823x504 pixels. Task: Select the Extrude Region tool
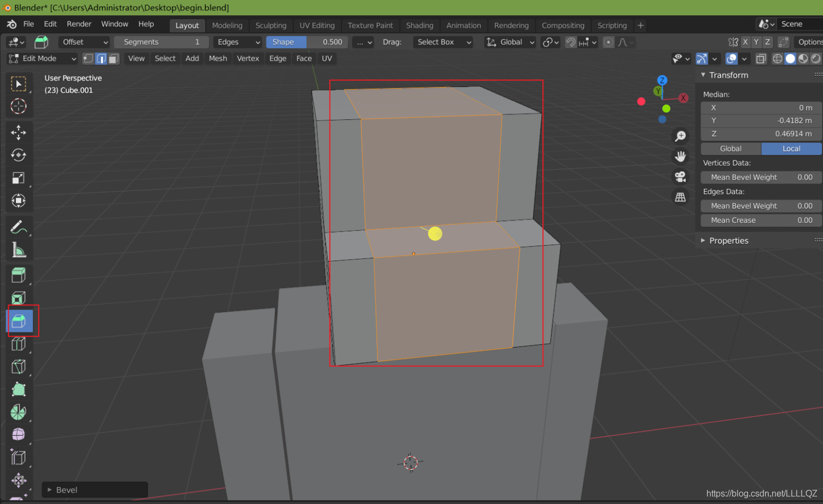pyautogui.click(x=19, y=275)
